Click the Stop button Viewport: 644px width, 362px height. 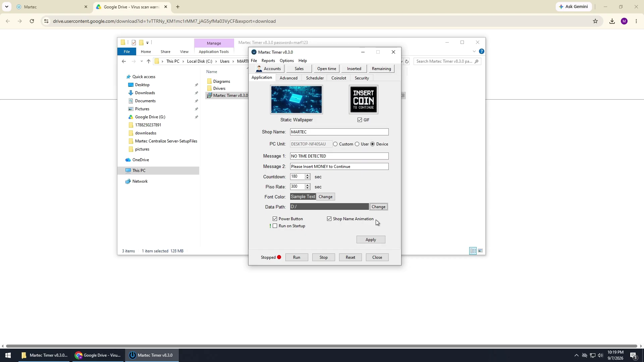click(323, 257)
